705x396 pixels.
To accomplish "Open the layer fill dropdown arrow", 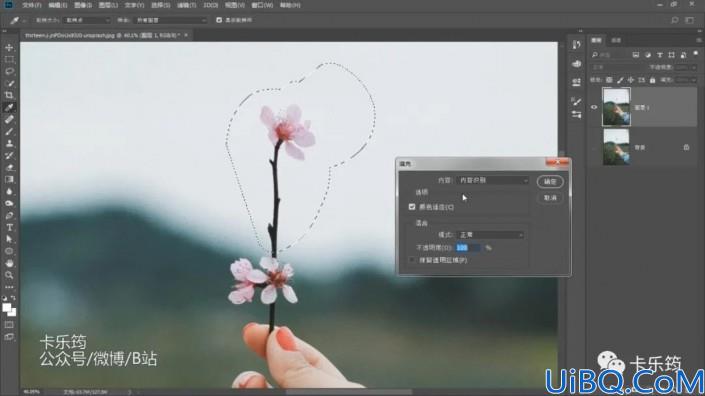I will (x=694, y=80).
